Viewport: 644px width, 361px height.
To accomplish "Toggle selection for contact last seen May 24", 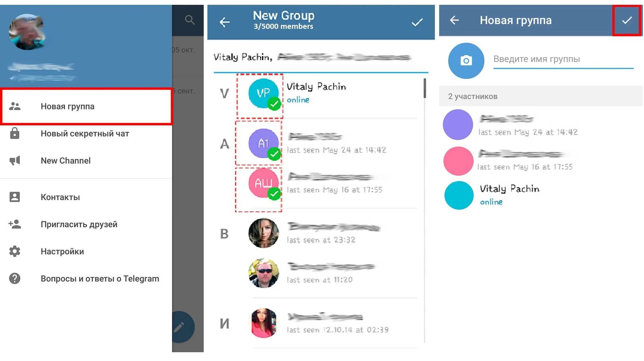I will tap(262, 142).
